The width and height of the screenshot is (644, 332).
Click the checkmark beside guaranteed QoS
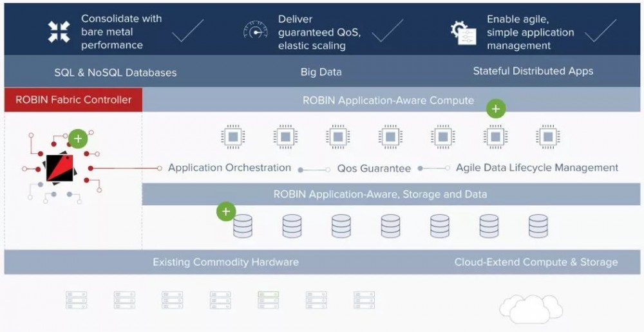point(387,31)
